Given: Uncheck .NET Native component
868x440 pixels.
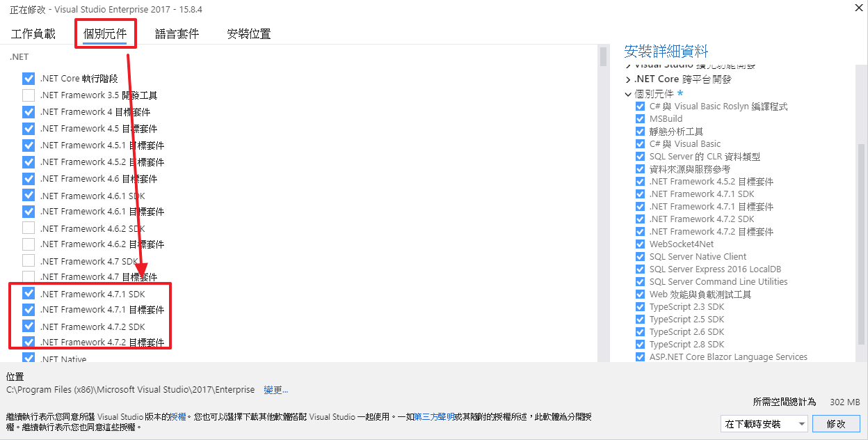Looking at the screenshot, I should 28,358.
